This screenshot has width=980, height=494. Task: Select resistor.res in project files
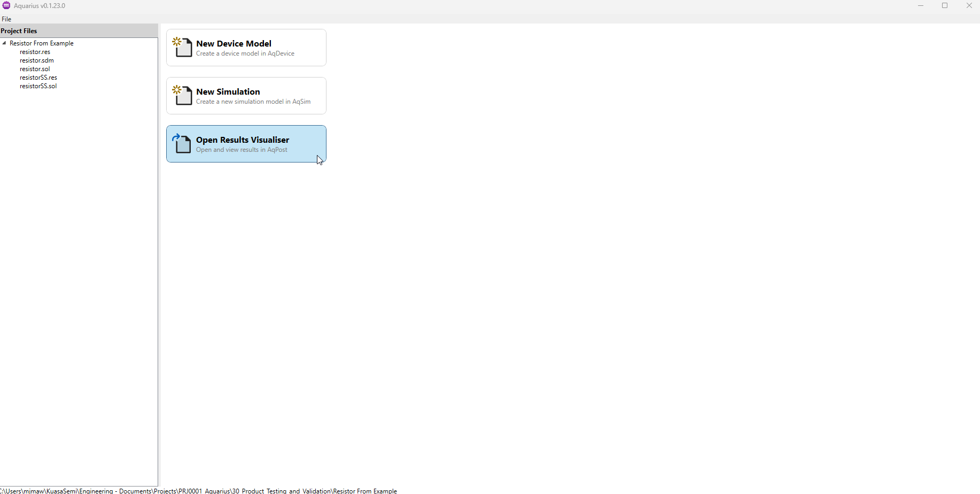(x=35, y=52)
